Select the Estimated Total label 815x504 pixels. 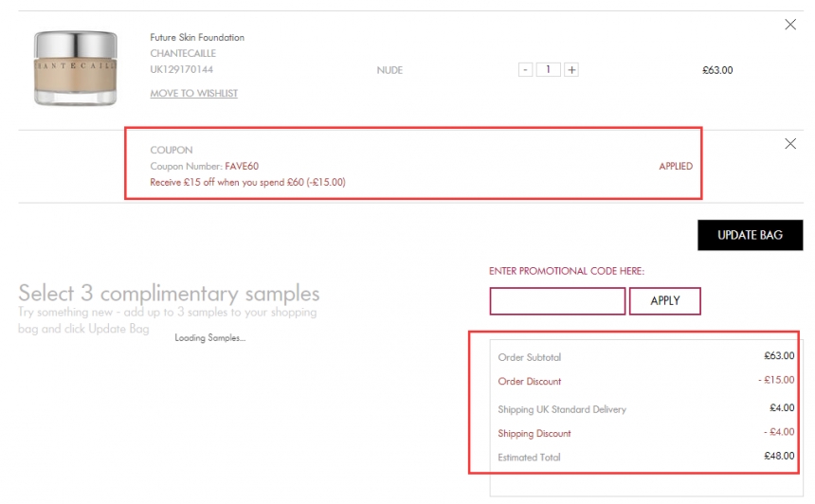(x=529, y=458)
